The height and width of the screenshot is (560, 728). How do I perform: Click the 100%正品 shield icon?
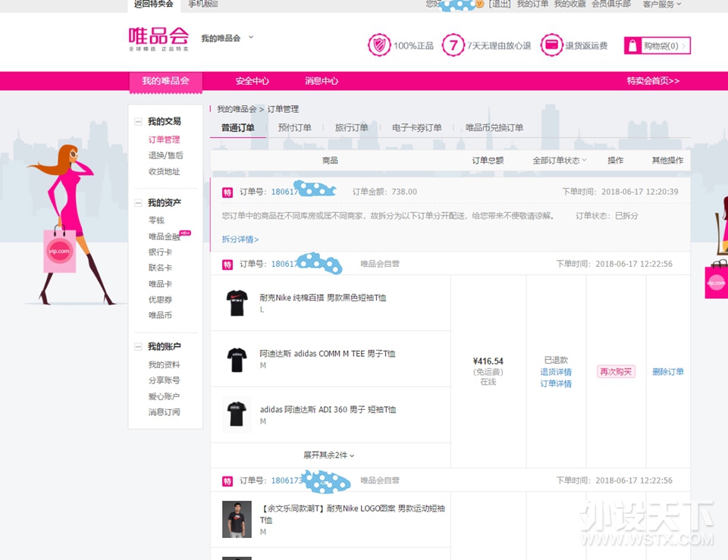378,45
